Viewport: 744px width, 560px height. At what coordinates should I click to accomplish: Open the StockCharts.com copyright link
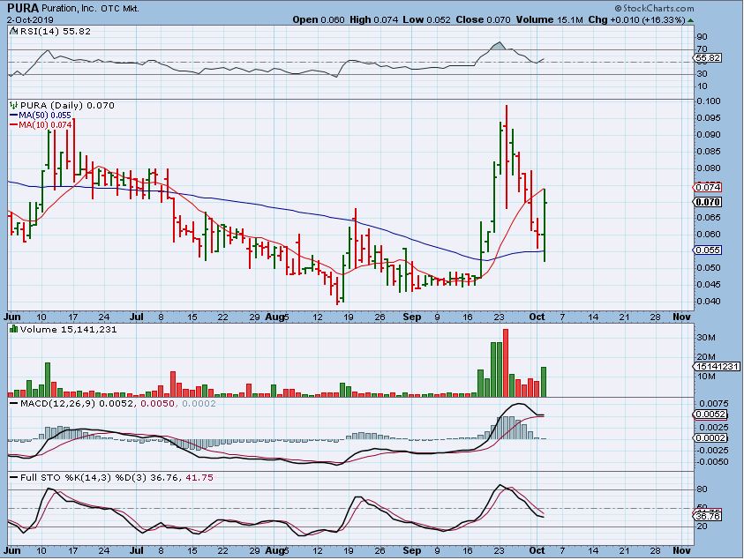tap(654, 8)
